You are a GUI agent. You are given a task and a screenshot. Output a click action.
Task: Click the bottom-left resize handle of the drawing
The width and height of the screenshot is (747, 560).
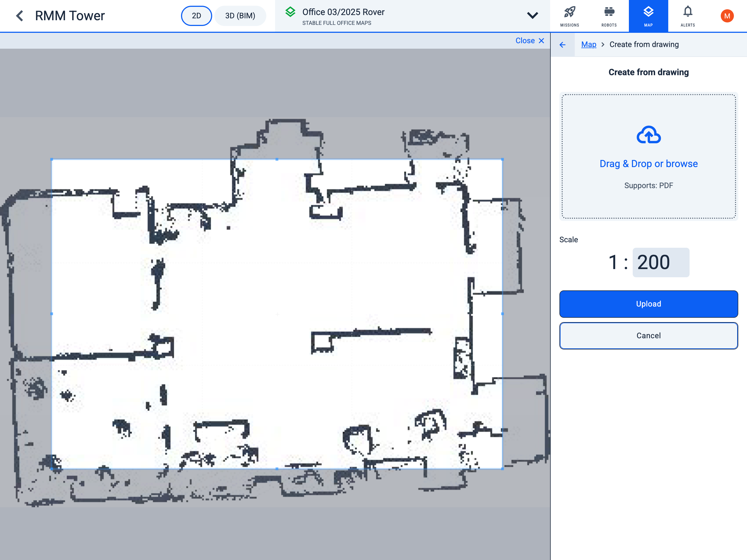pyautogui.click(x=52, y=469)
